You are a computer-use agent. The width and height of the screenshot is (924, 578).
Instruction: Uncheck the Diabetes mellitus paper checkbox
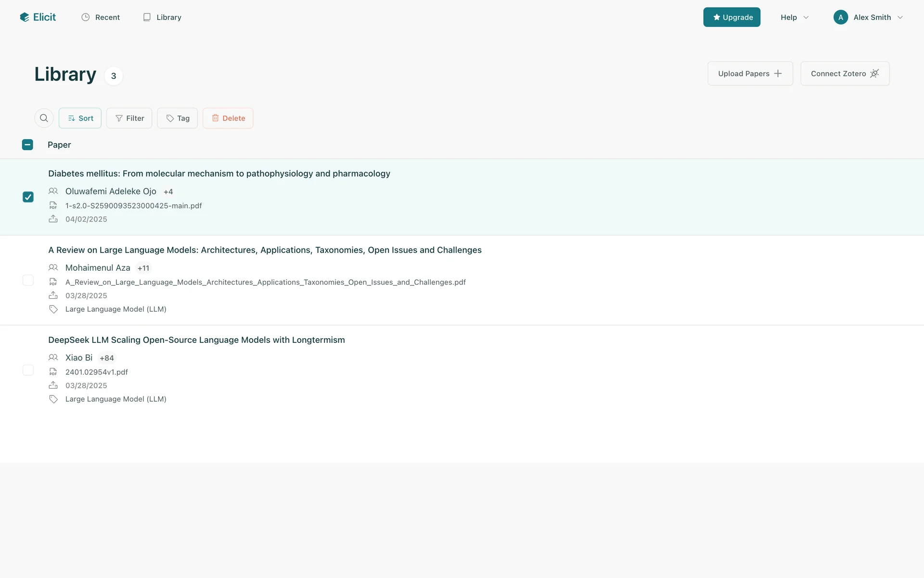click(28, 197)
